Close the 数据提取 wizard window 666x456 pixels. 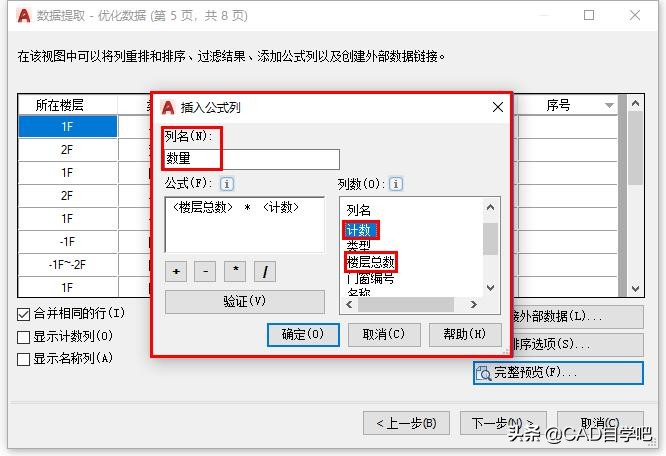tap(635, 15)
